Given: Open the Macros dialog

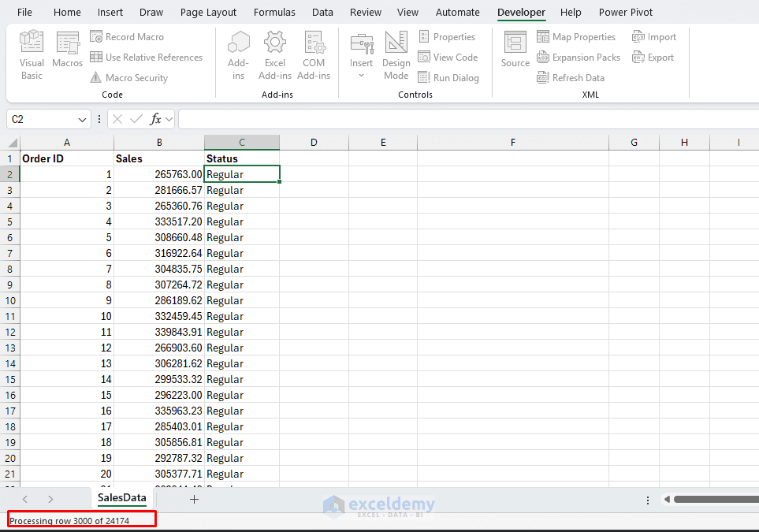Looking at the screenshot, I should pyautogui.click(x=67, y=50).
